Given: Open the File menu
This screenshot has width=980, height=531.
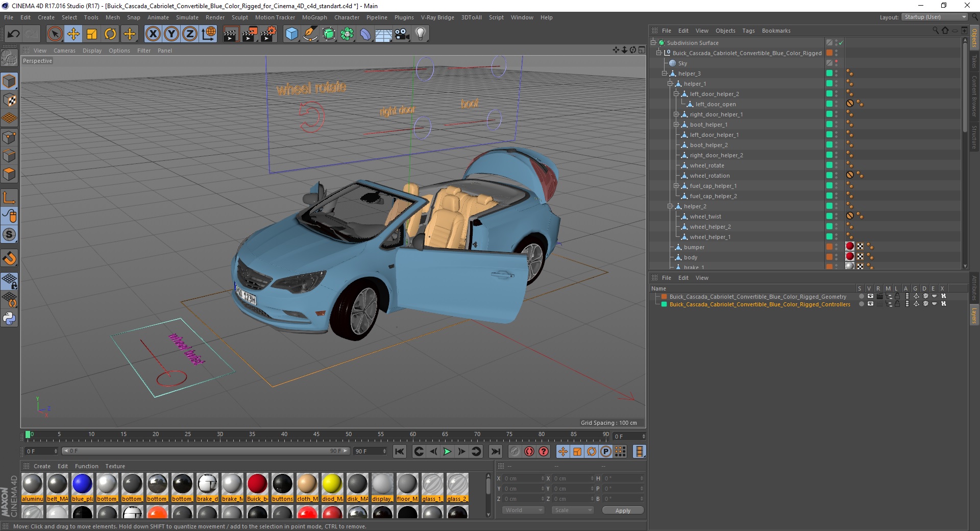Looking at the screenshot, I should (x=9, y=17).
